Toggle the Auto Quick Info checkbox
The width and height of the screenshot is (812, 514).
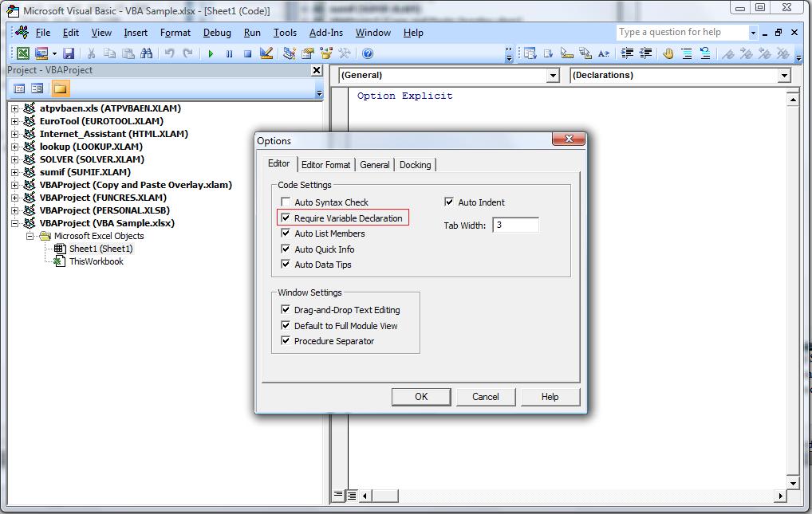click(286, 249)
